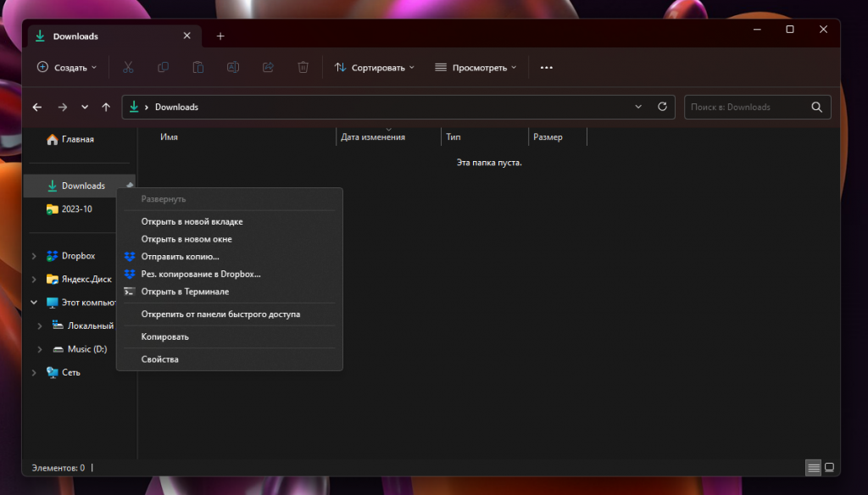Refresh the Downloads folder view
Screen dimensions: 868x495
pyautogui.click(x=662, y=107)
